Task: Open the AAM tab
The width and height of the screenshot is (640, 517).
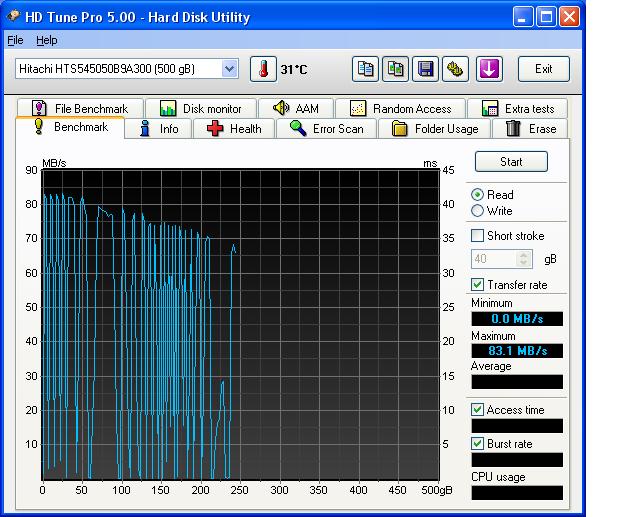Action: [x=296, y=109]
